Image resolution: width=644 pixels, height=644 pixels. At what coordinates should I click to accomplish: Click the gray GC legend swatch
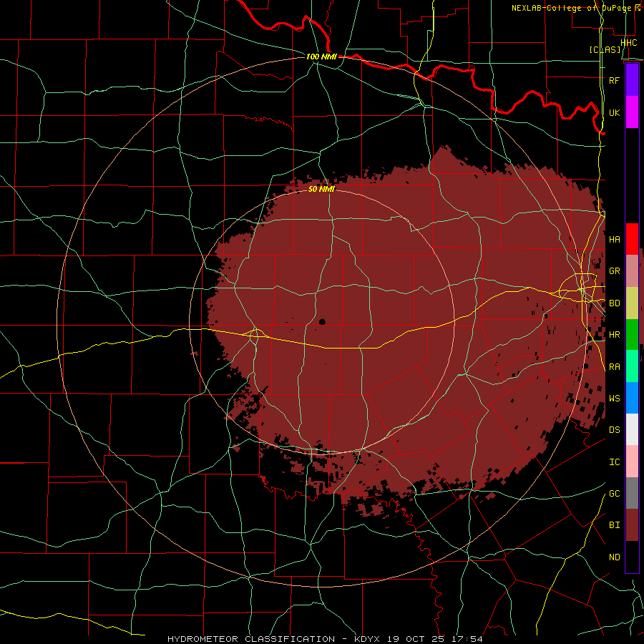pyautogui.click(x=632, y=493)
